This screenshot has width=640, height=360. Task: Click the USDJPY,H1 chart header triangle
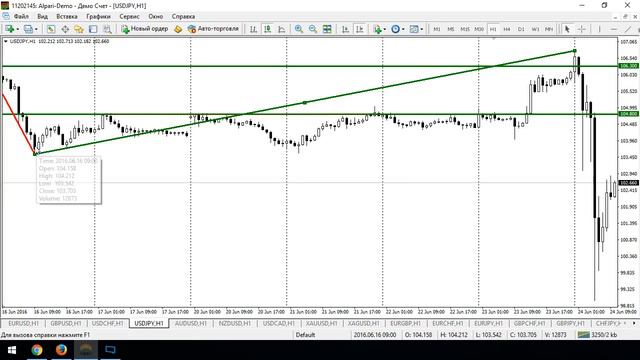(5, 41)
